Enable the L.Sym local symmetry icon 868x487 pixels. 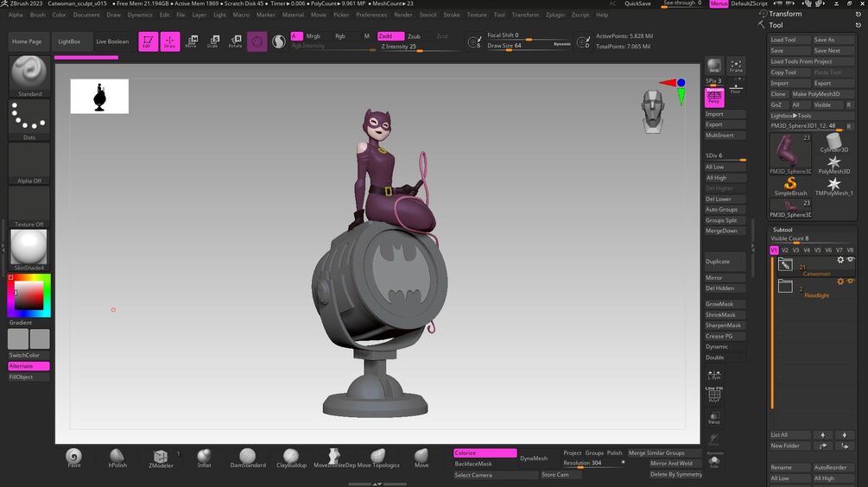coord(714,376)
